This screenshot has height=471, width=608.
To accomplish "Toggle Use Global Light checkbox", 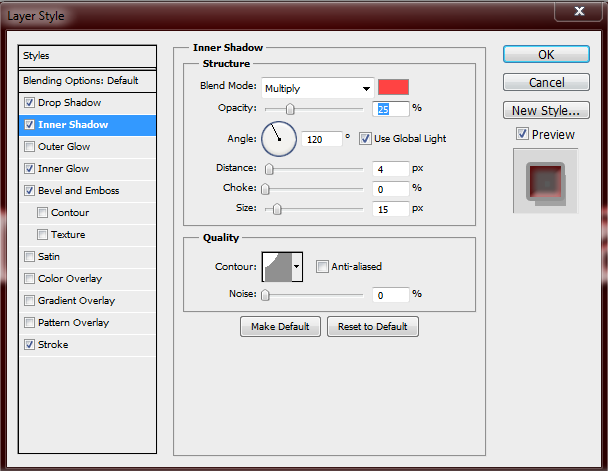I will pos(365,138).
